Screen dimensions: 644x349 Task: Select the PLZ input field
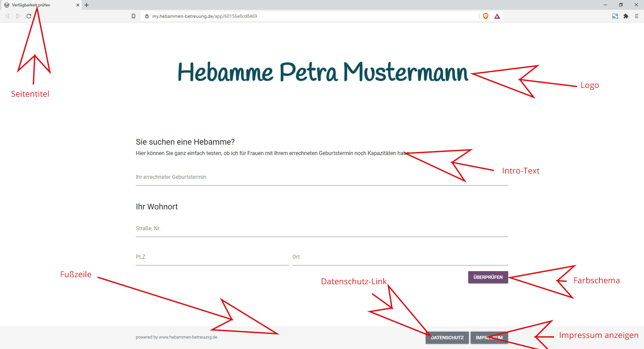(x=212, y=257)
